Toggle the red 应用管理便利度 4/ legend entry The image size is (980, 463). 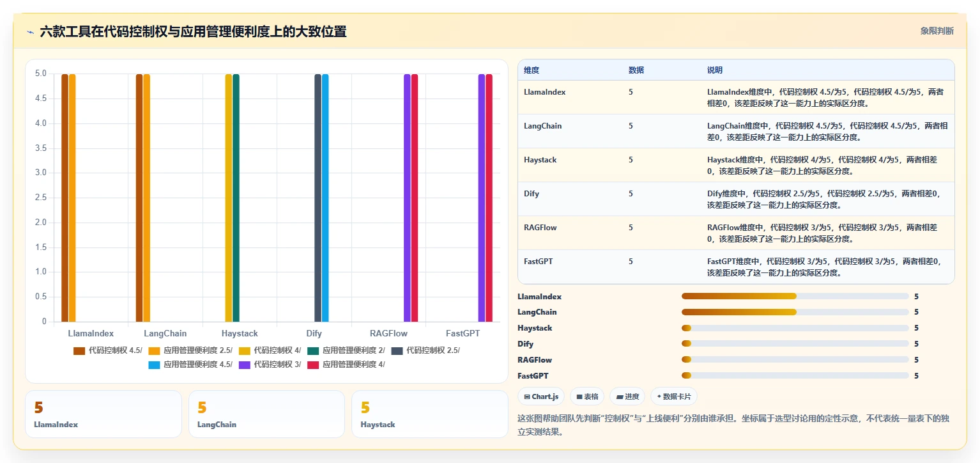(346, 365)
